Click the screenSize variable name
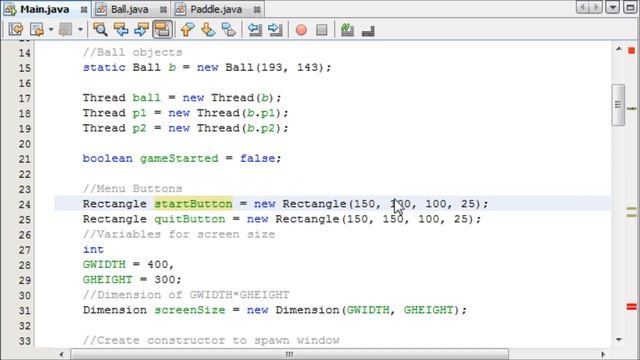Viewport: 640px width, 360px height. [x=189, y=310]
